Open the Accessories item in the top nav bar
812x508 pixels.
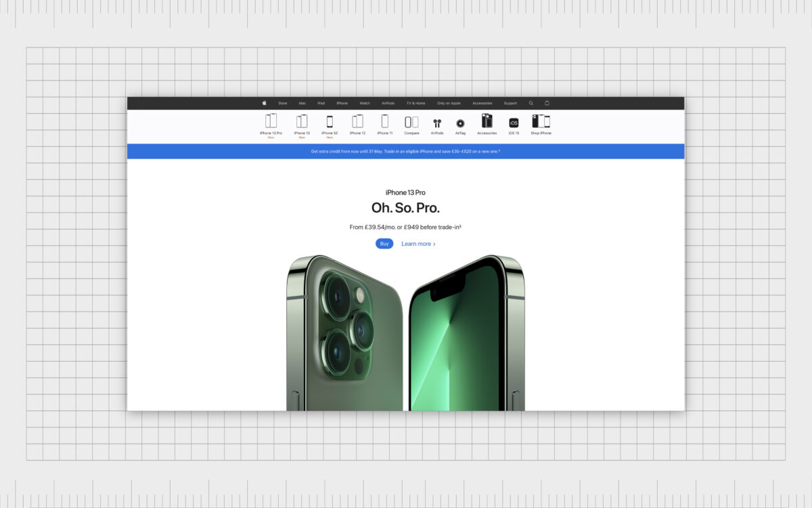click(482, 103)
